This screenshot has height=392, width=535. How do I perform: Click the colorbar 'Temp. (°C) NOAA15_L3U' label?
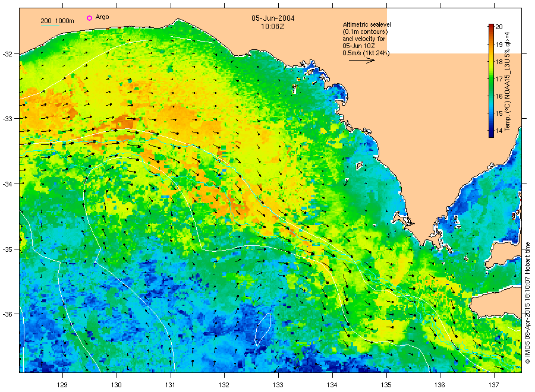click(x=508, y=81)
